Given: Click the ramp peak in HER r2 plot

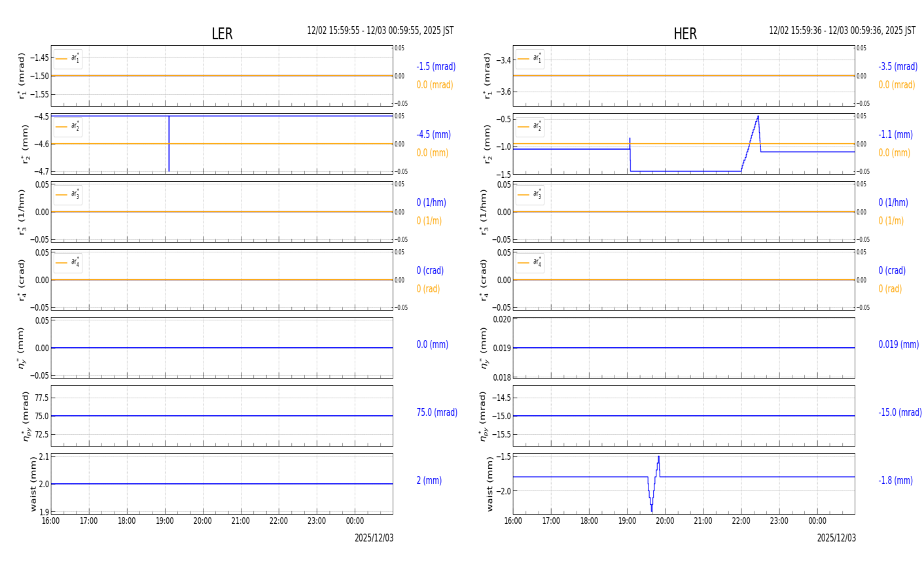Looking at the screenshot, I should (758, 118).
